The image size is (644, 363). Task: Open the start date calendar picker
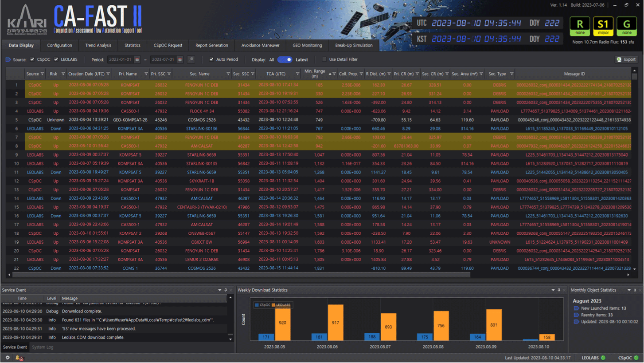tap(137, 59)
